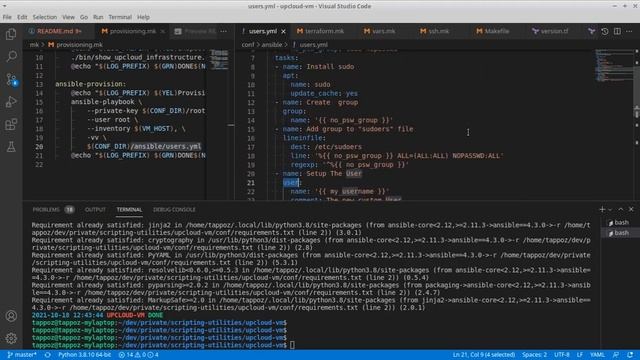This screenshot has height=360, width=640.
Task: Open the Accounts menu icon
Action: [x=11, y=316]
